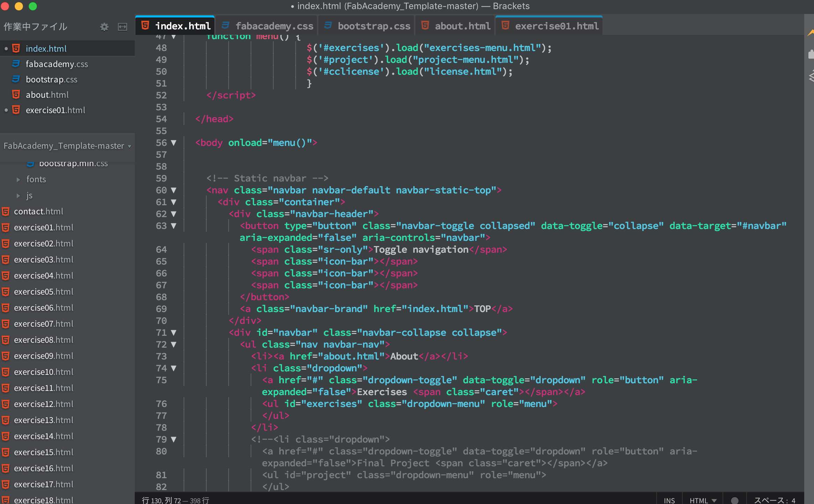
Task: Open exercise11.html from the file tree
Action: (44, 388)
